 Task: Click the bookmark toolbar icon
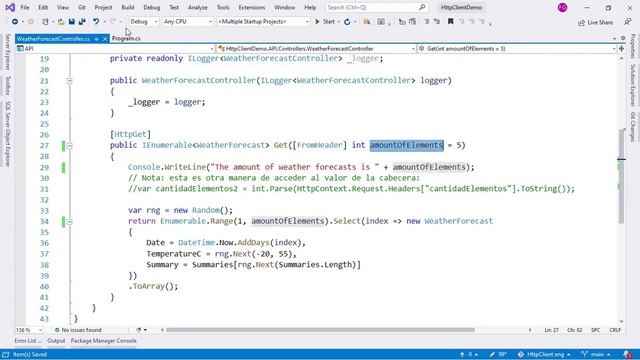(451, 22)
